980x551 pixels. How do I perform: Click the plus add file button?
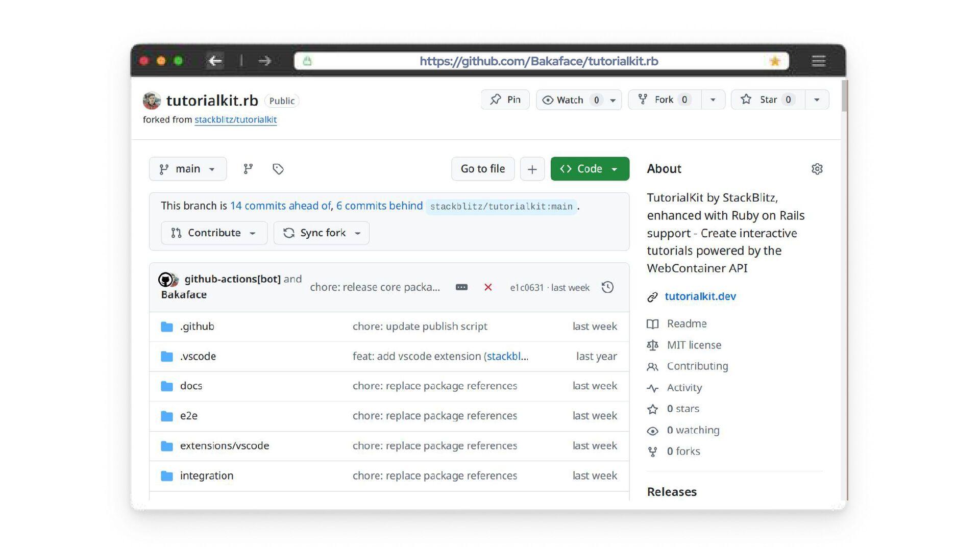(x=532, y=169)
